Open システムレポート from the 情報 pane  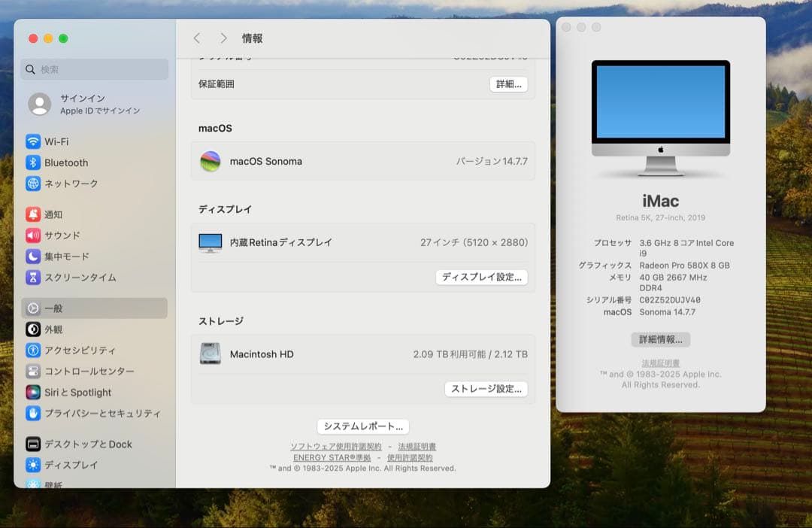coord(362,426)
